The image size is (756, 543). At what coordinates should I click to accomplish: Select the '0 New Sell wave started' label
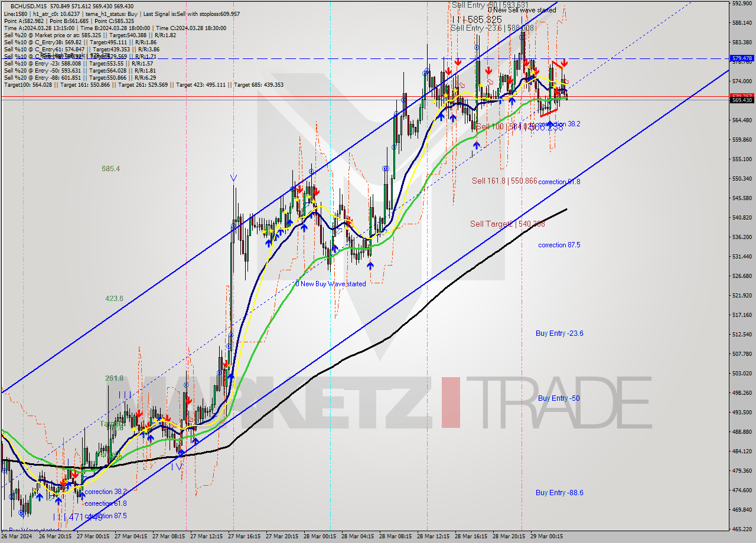[x=522, y=10]
